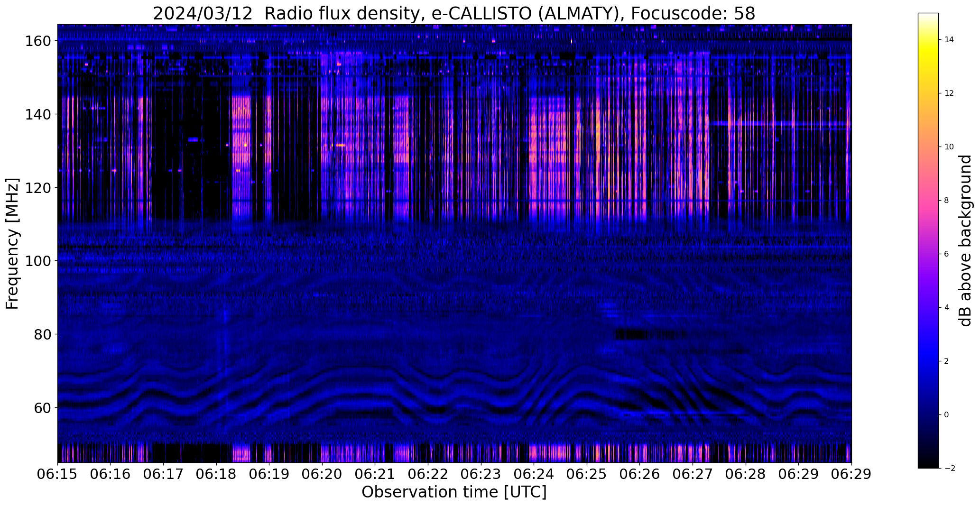Click the 140 frequency tick label
This screenshot has height=506, width=980.
(x=37, y=114)
